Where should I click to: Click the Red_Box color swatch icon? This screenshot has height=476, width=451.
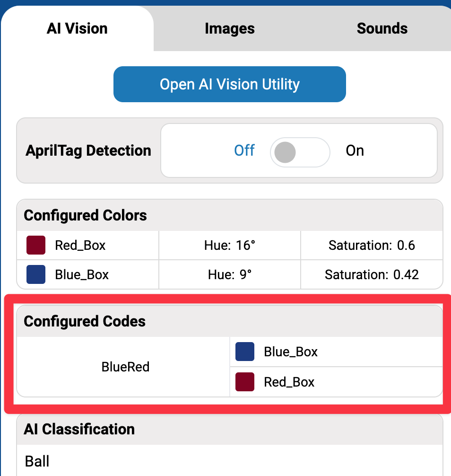[x=35, y=245]
